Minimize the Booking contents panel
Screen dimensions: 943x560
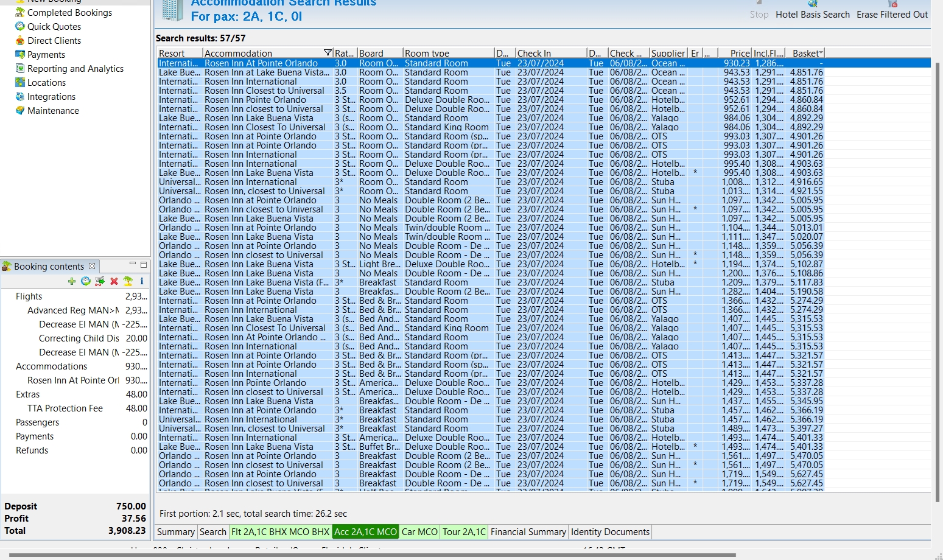132,264
